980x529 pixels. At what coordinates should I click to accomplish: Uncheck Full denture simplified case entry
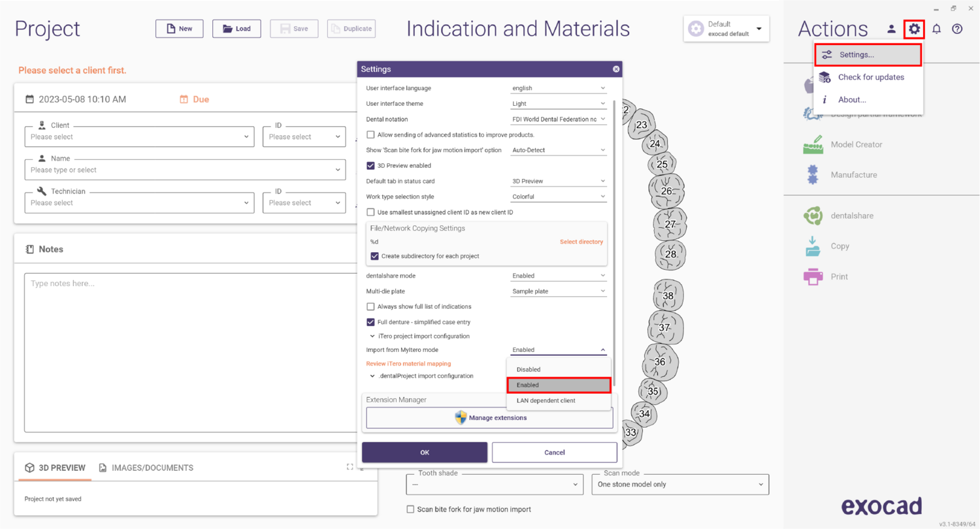pos(370,322)
